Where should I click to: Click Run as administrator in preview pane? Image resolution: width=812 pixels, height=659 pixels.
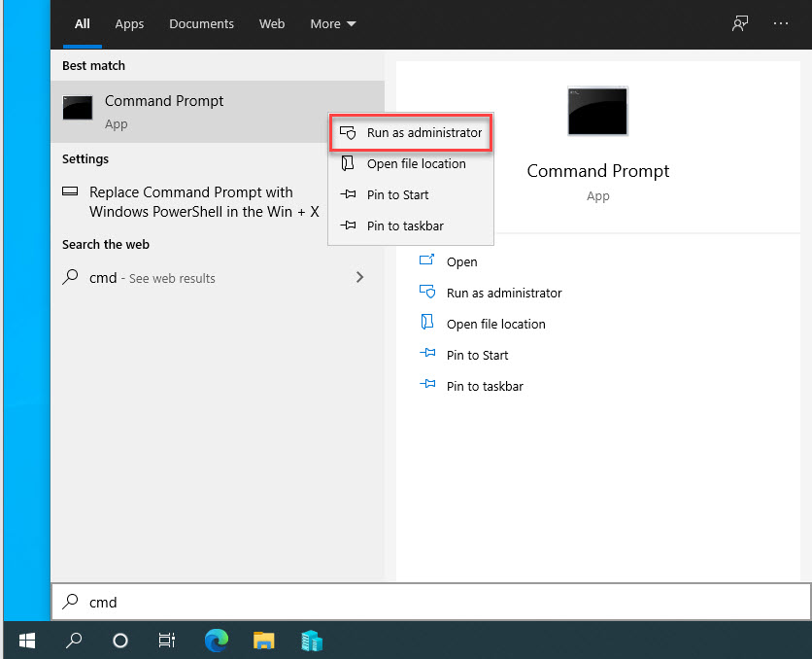coord(504,294)
